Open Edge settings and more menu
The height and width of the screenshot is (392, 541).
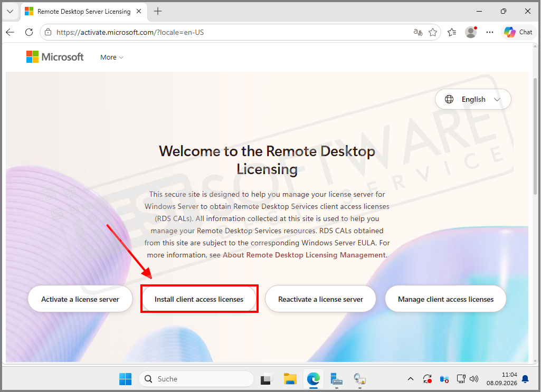click(x=490, y=32)
